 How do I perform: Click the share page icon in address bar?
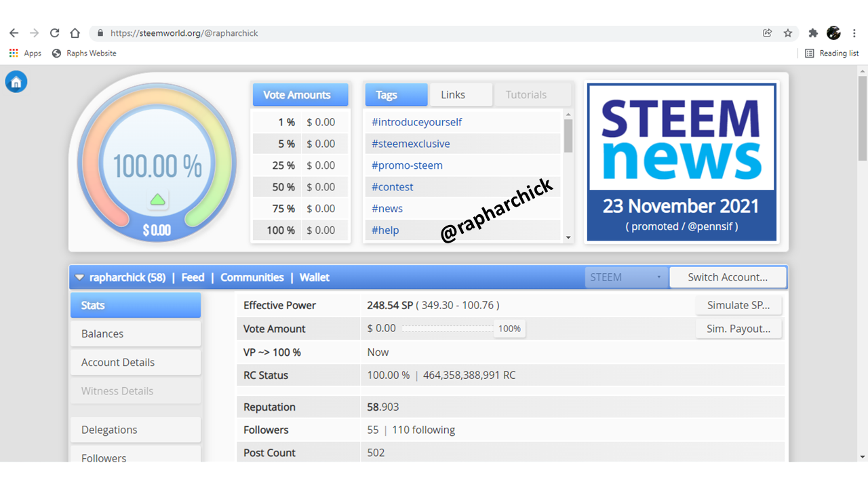point(768,33)
